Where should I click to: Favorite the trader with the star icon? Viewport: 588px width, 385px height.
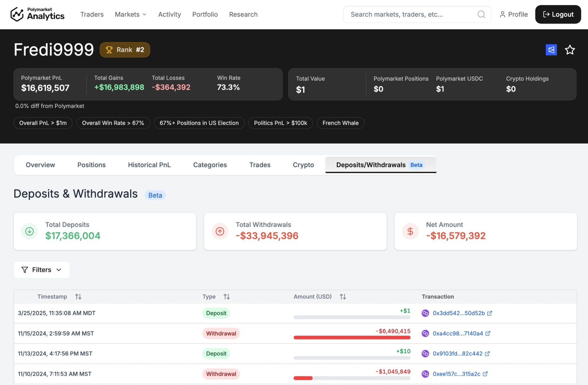570,50
